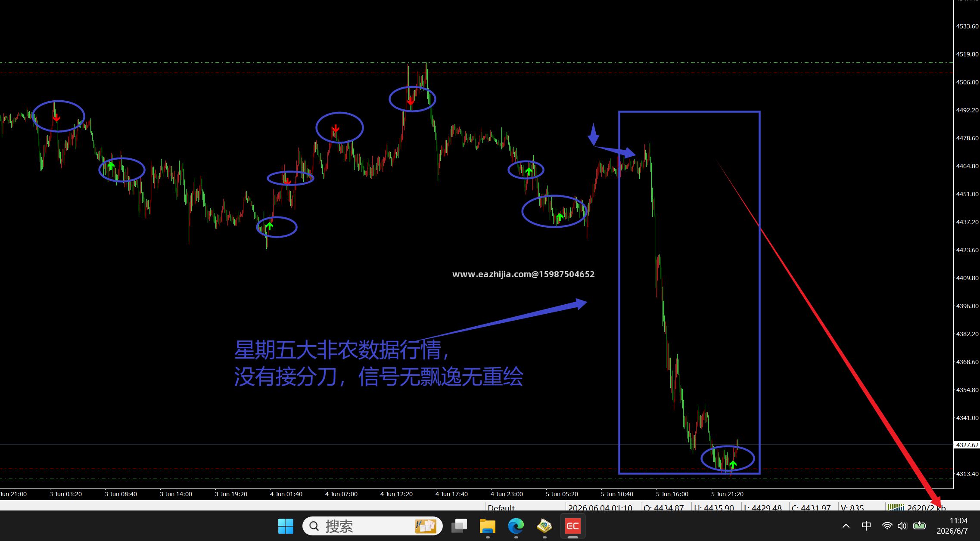
Task: Click the search highlights icon in search box
Action: [426, 526]
